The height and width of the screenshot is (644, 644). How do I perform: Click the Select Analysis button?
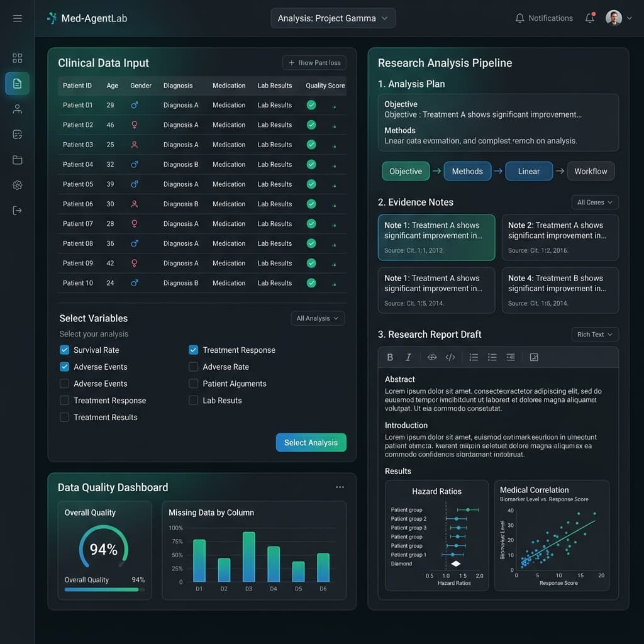pos(311,442)
